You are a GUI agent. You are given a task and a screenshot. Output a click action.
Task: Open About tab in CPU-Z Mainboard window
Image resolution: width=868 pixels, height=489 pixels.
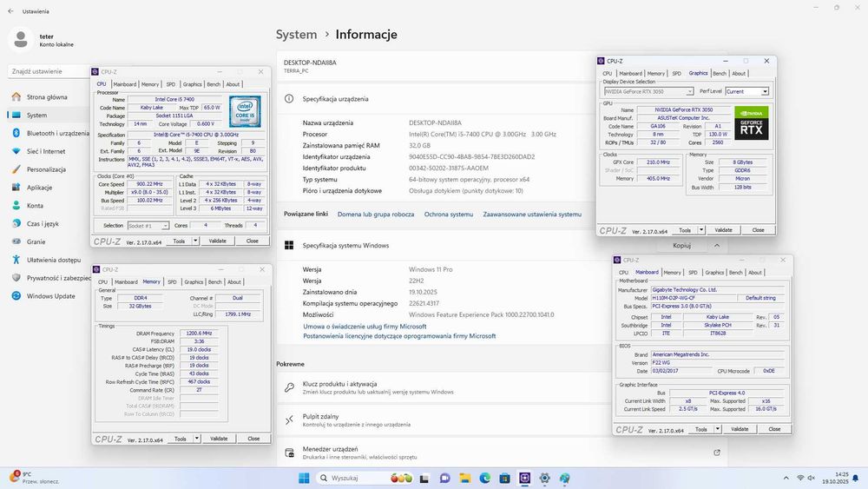pos(755,273)
